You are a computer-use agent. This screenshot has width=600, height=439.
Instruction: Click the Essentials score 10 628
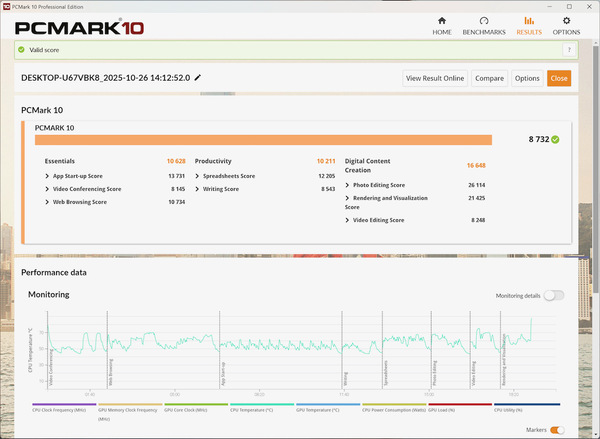pyautogui.click(x=176, y=161)
